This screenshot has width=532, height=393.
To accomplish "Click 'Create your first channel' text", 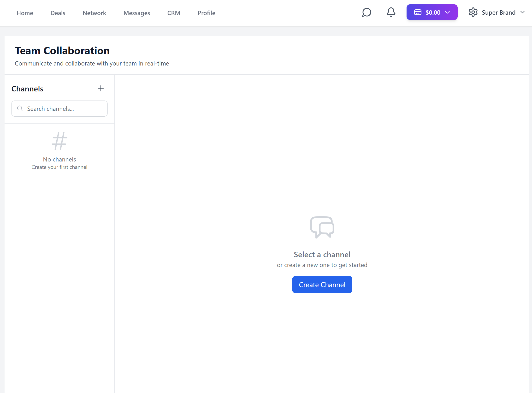I will point(59,167).
